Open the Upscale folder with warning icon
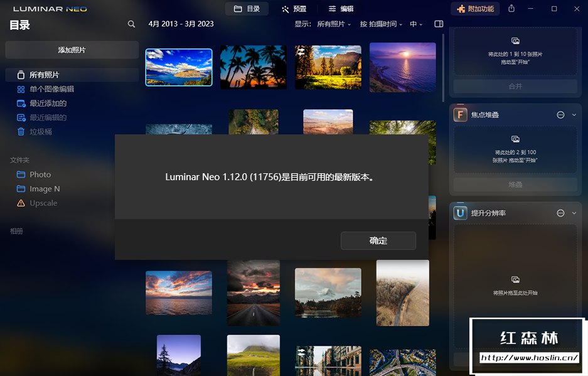The height and width of the screenshot is (376, 588). coord(37,203)
